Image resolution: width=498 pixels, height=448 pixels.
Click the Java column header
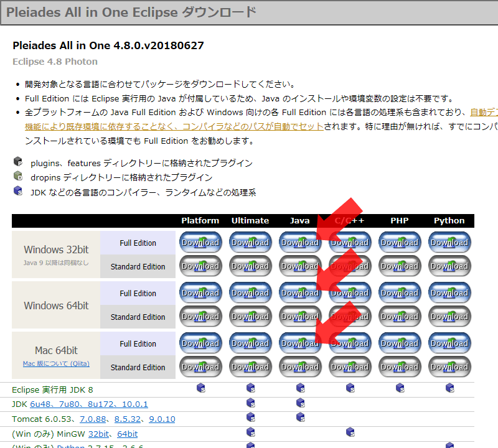click(299, 221)
